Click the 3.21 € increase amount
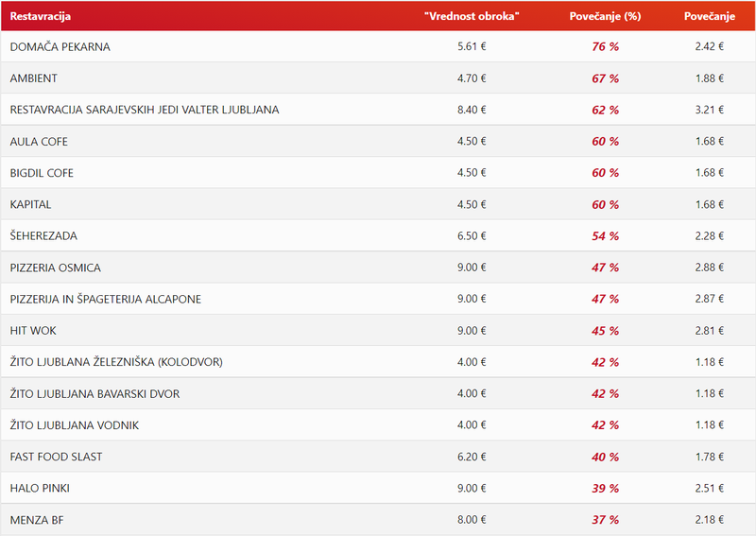The width and height of the screenshot is (756, 536). (x=710, y=110)
